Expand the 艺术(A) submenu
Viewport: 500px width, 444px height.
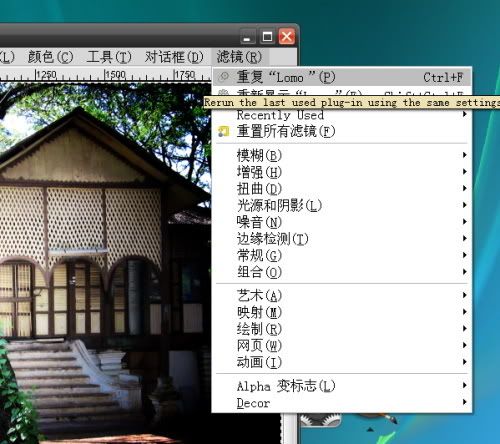pyautogui.click(x=342, y=295)
